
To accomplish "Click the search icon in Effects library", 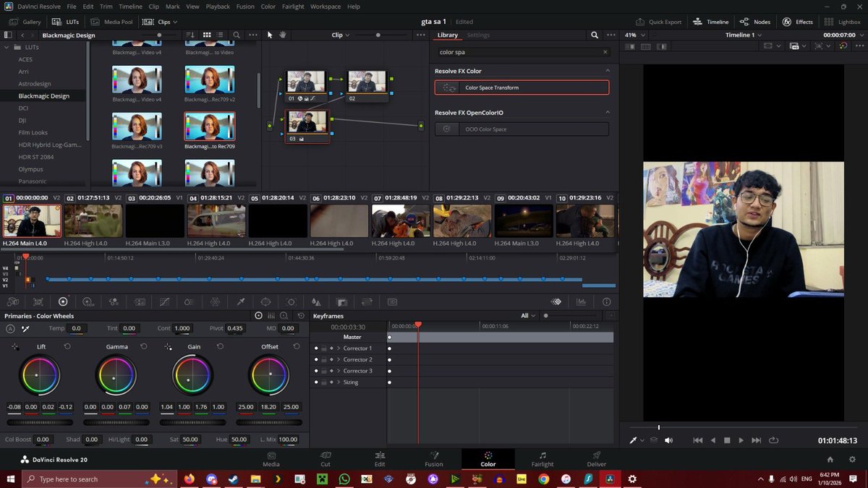I will [x=595, y=35].
